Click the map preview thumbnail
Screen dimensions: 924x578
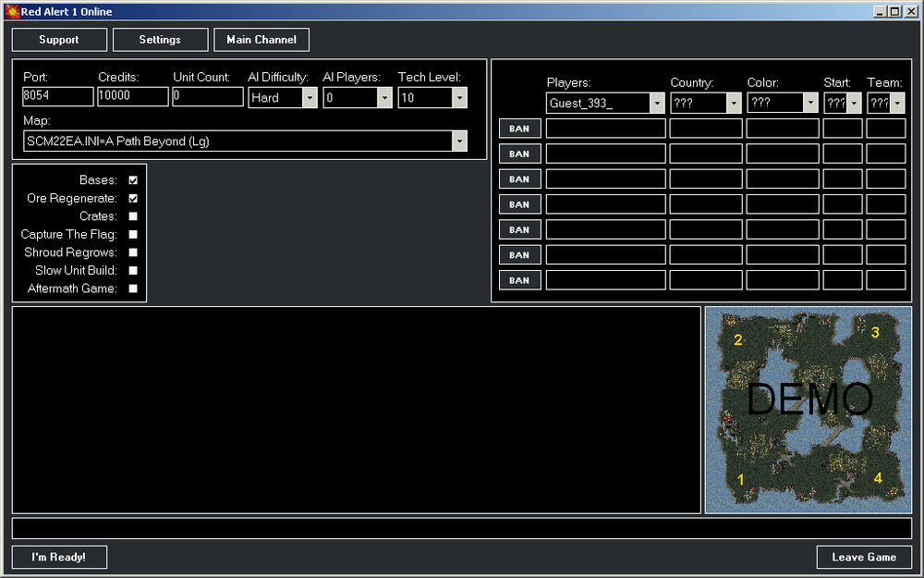(x=808, y=410)
